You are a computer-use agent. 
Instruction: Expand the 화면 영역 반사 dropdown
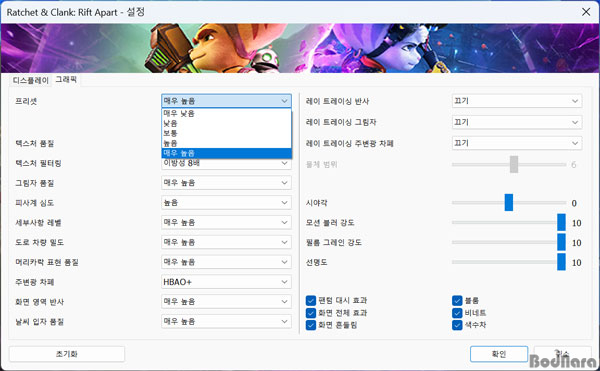coord(226,301)
